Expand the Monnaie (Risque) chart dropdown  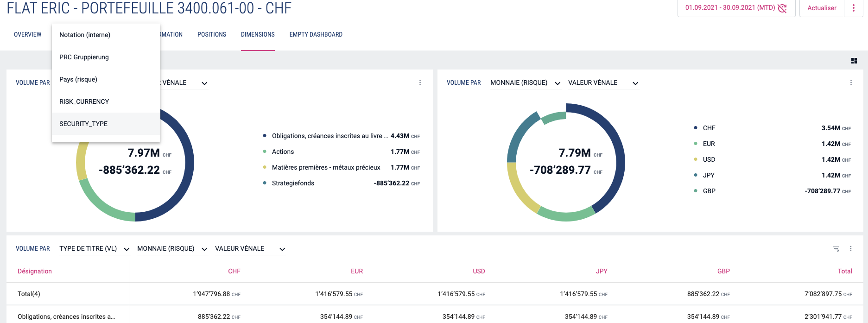click(x=526, y=83)
